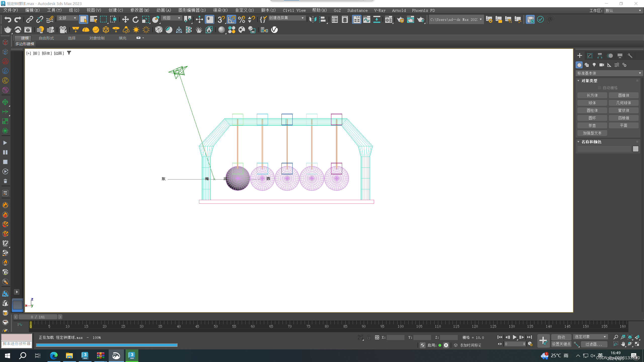Open the 渲染(R) menu

(x=220, y=10)
